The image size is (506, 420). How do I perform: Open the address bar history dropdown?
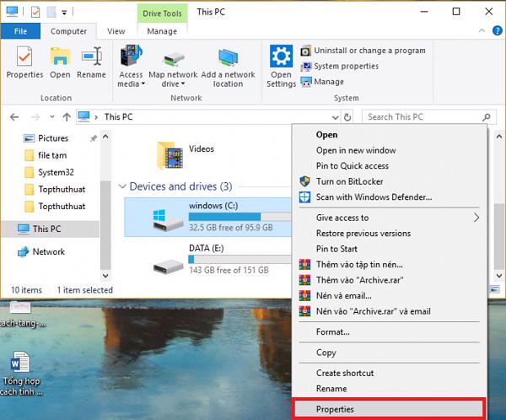336,117
